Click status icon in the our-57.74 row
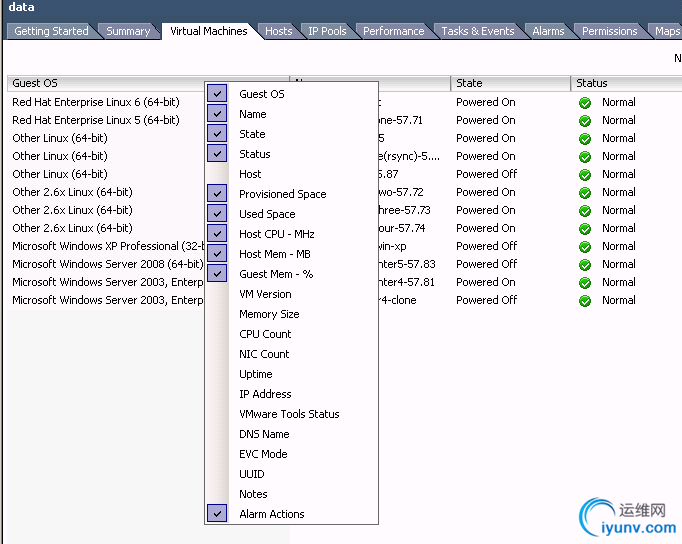The image size is (682, 544). (x=585, y=228)
